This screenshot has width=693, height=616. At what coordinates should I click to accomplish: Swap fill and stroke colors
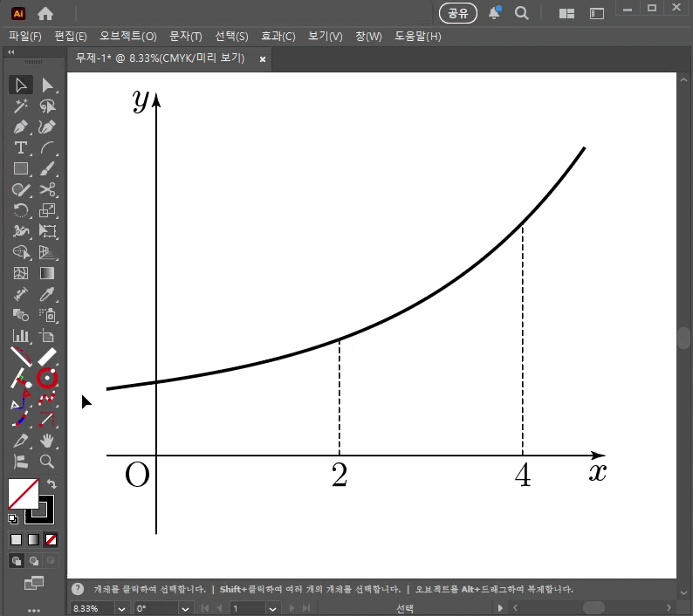pos(51,484)
